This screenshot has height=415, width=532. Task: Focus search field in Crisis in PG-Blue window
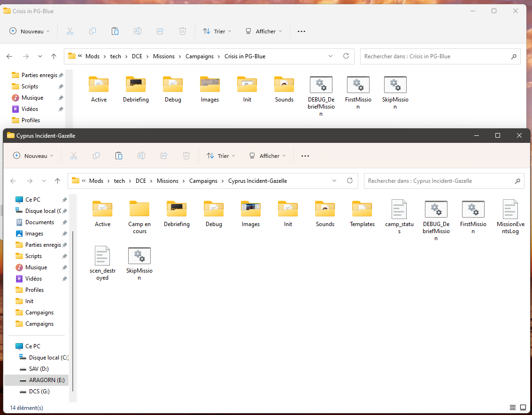point(440,56)
